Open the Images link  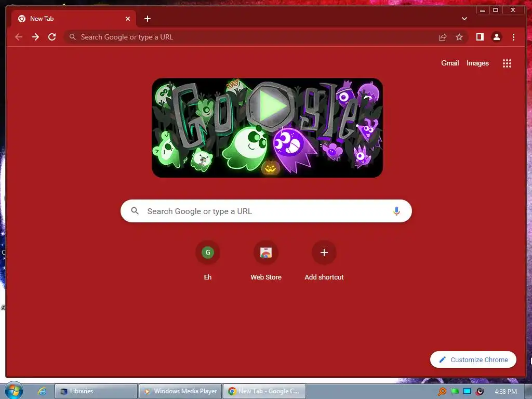click(x=477, y=63)
